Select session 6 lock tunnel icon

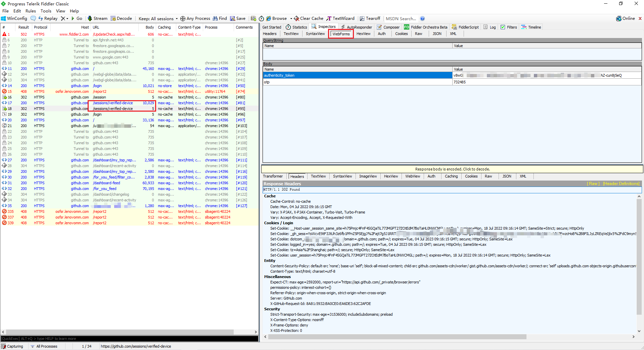coord(4,40)
